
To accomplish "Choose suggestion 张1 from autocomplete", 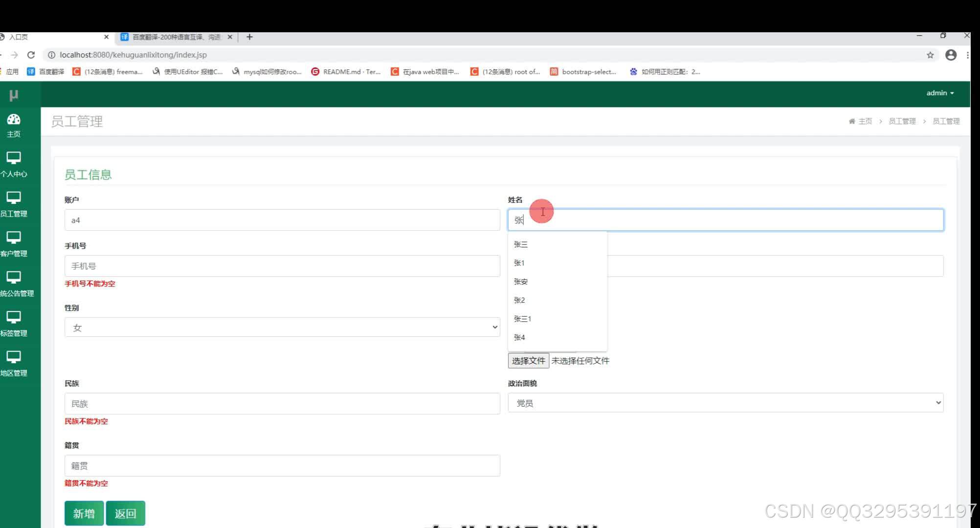I will tap(557, 263).
